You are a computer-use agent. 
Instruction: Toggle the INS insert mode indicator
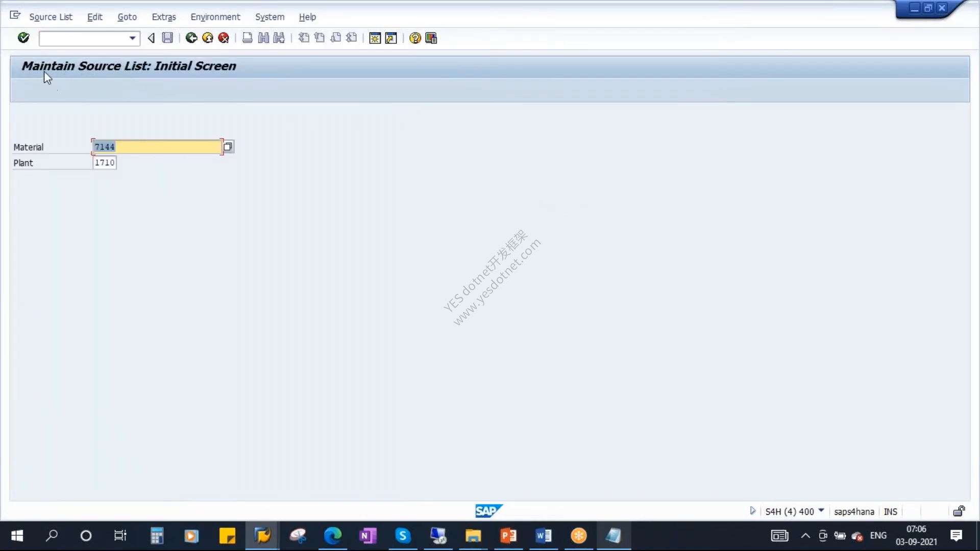(891, 512)
